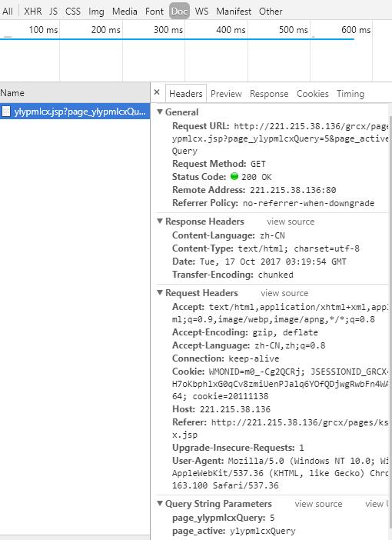The image size is (392, 540).
Task: Click page_active ylypmlcxQuery parameter value
Action: [x=263, y=531]
